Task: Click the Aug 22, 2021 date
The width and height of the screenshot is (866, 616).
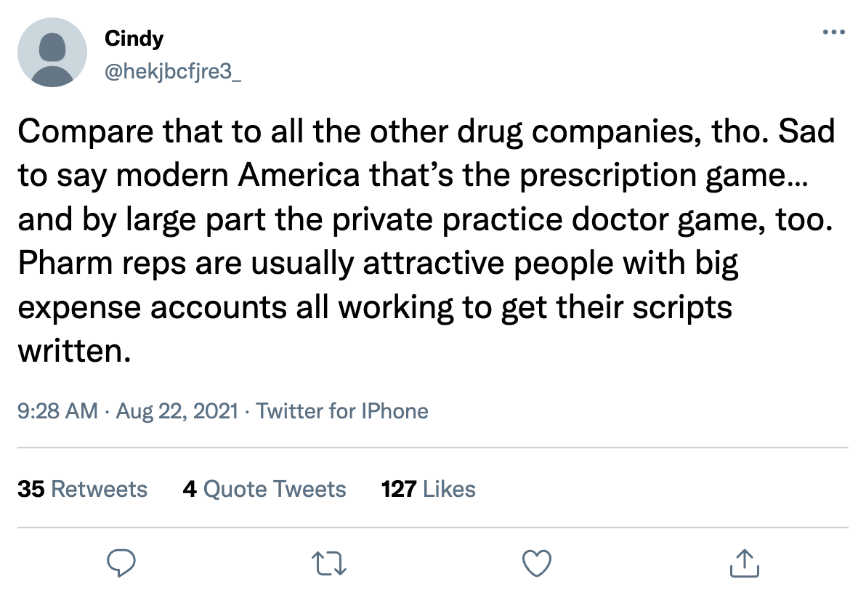Action: coord(177,411)
